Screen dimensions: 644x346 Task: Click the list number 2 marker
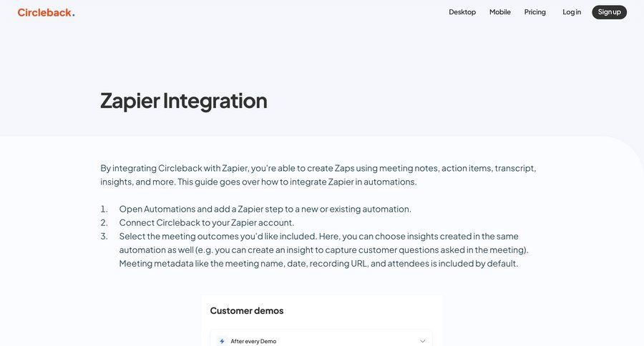[104, 222]
